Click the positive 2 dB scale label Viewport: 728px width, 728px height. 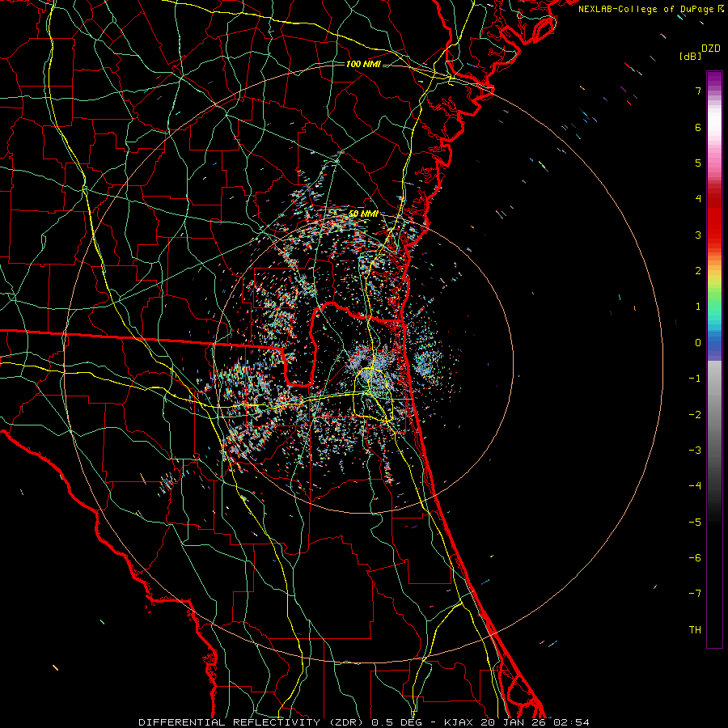(x=698, y=271)
